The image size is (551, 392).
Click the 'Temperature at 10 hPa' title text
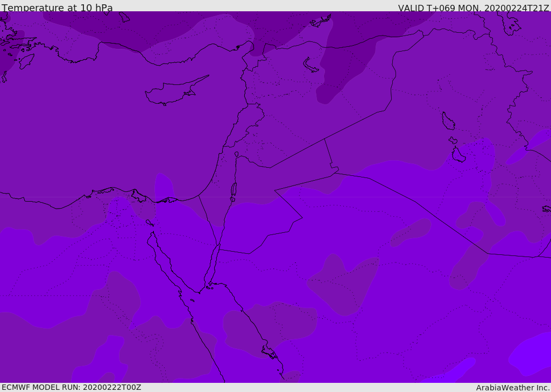pyautogui.click(x=57, y=8)
